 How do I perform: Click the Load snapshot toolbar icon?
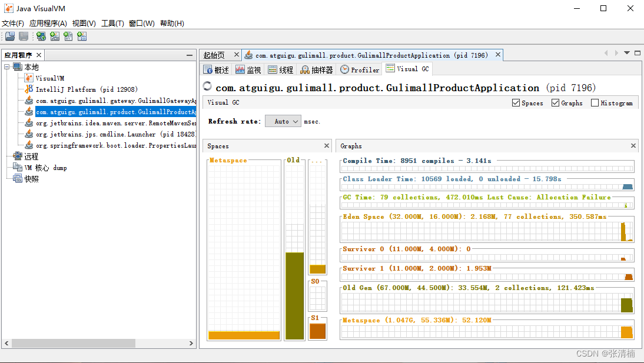pyautogui.click(x=10, y=36)
